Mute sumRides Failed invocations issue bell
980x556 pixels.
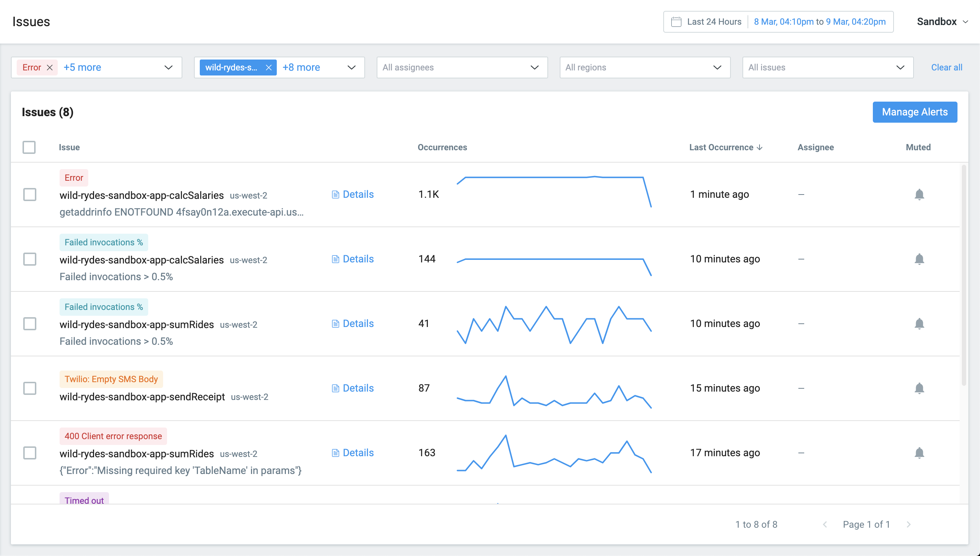click(919, 323)
